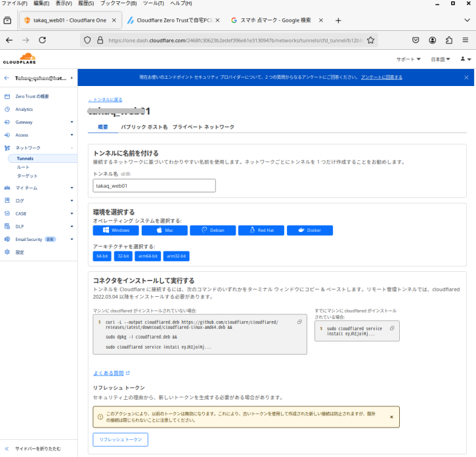Click the Cloudflare logo
476x457 pixels.
pyautogui.click(x=20, y=58)
